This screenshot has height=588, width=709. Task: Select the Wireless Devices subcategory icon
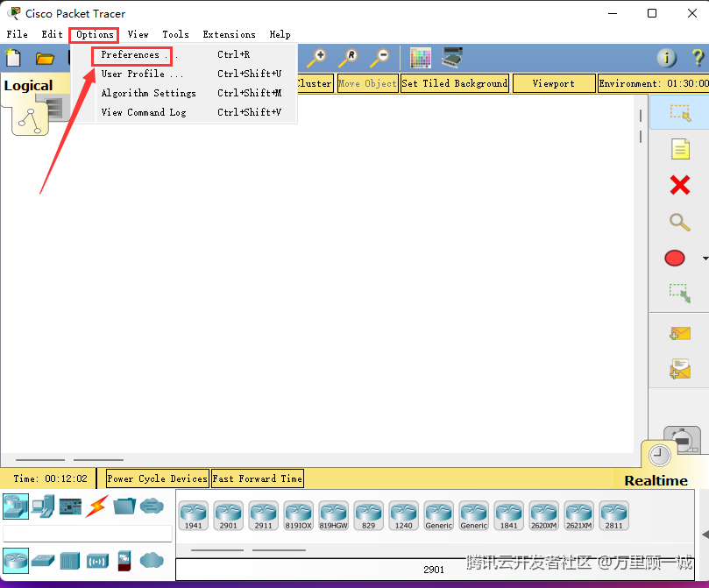tap(97, 561)
